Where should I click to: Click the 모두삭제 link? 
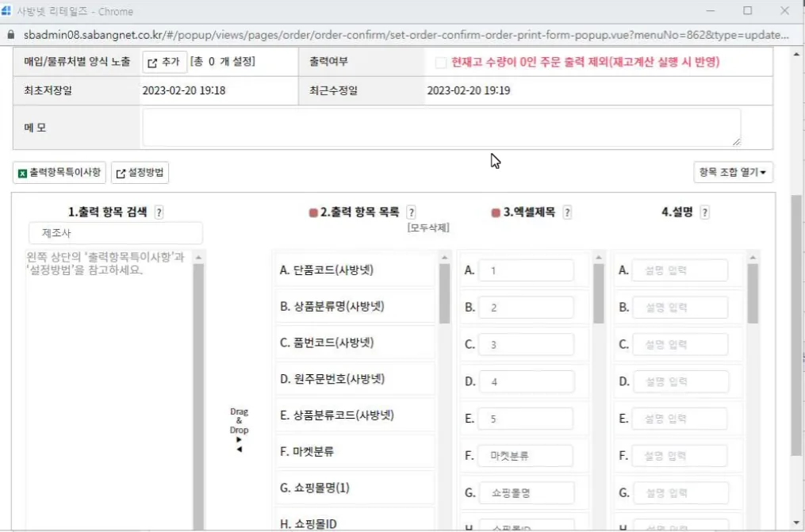click(428, 228)
